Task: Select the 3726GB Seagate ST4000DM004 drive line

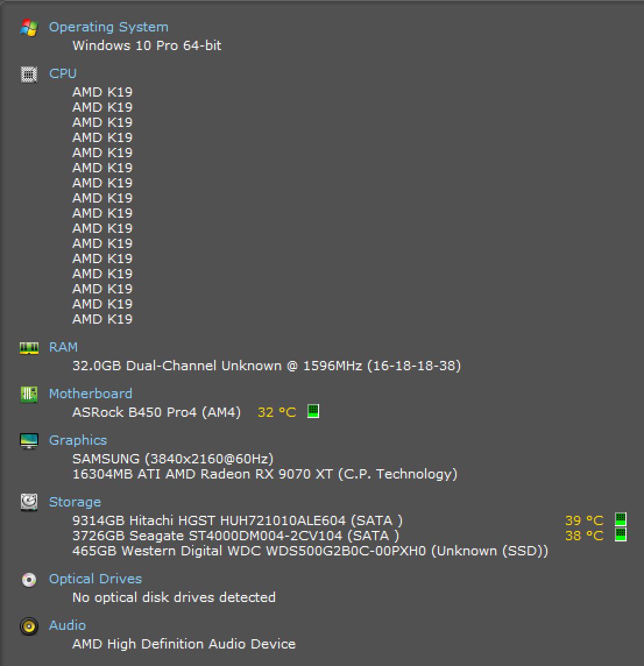Action: (x=236, y=536)
